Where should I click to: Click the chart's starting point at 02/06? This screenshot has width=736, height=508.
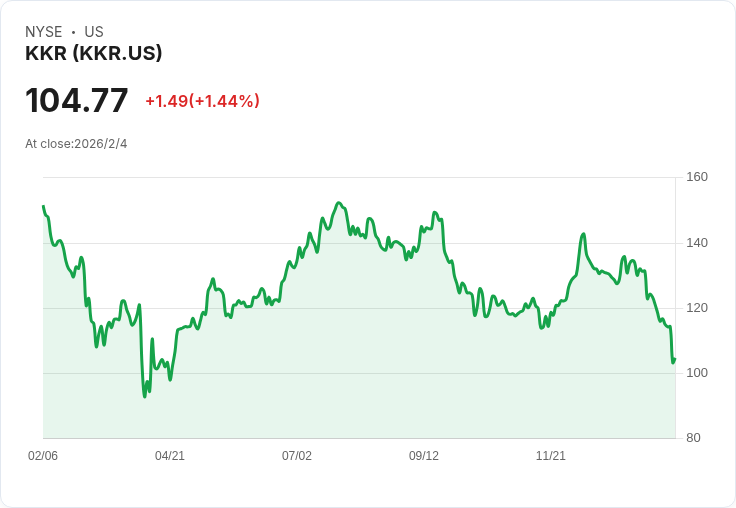click(x=44, y=206)
